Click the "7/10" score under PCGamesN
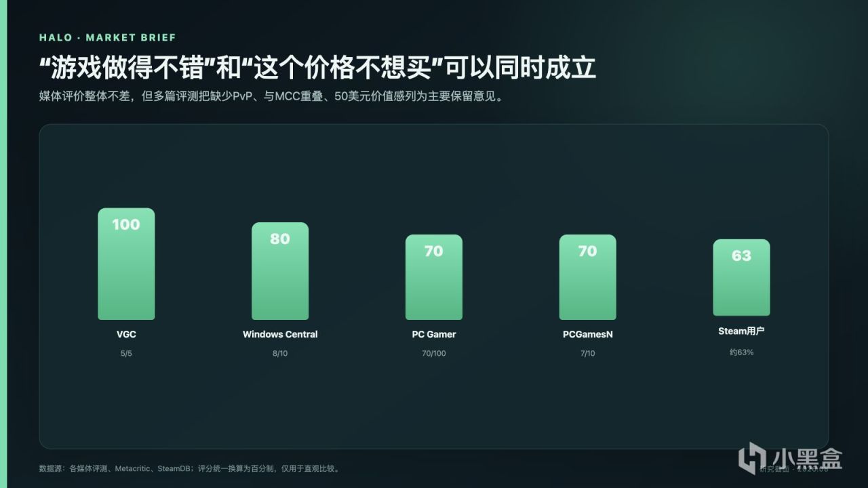 [x=587, y=353]
